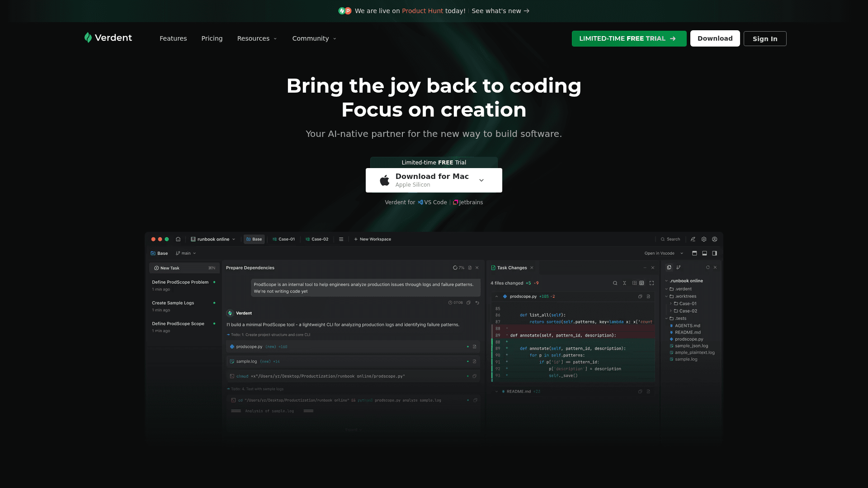Click the Apple logo on download button
Image resolution: width=868 pixels, height=488 pixels.
coord(385,180)
